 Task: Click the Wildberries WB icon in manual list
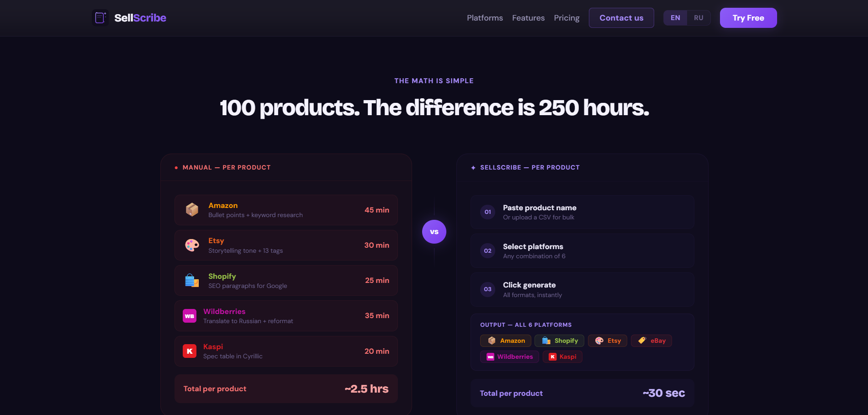coord(190,316)
